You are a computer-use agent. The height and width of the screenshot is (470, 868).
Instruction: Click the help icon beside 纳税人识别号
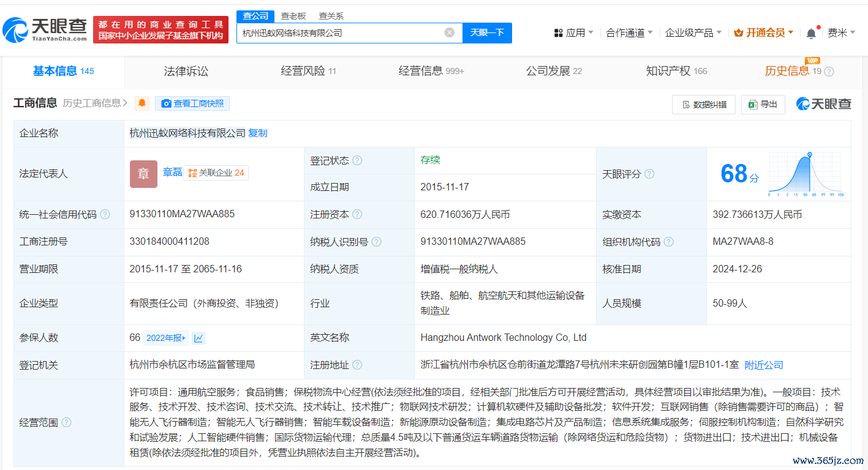pyautogui.click(x=377, y=242)
